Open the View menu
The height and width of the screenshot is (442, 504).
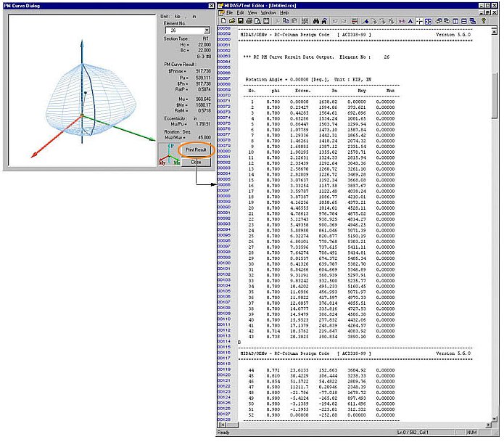[253, 12]
